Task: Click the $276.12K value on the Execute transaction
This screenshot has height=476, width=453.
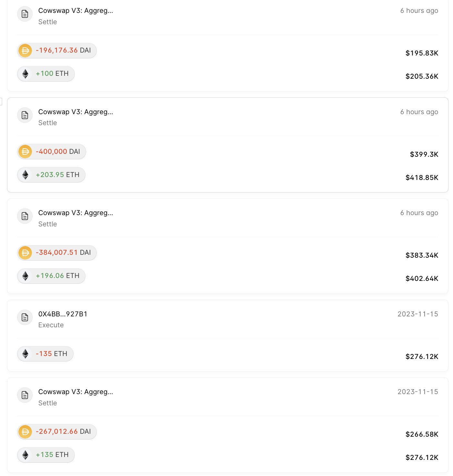Action: [x=422, y=357]
